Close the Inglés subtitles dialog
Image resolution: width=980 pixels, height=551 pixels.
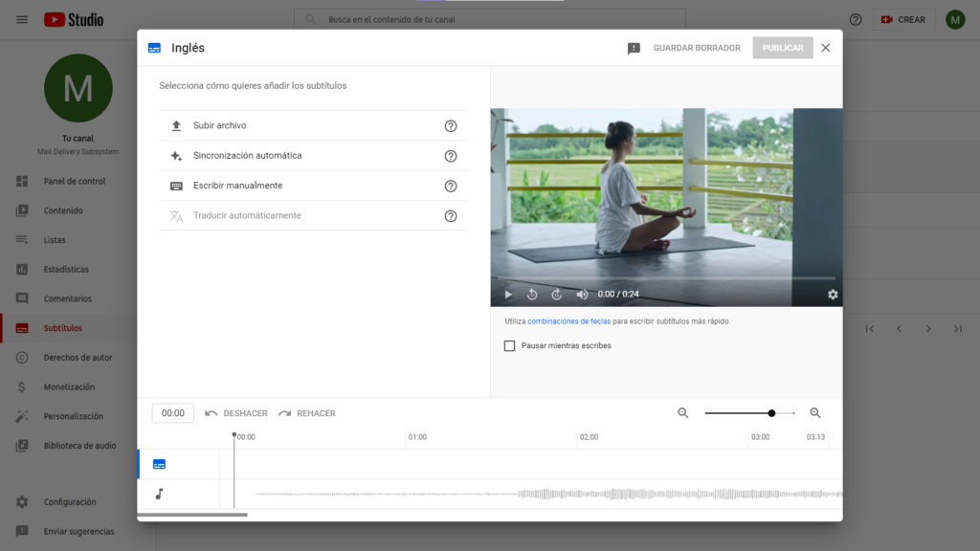[825, 48]
